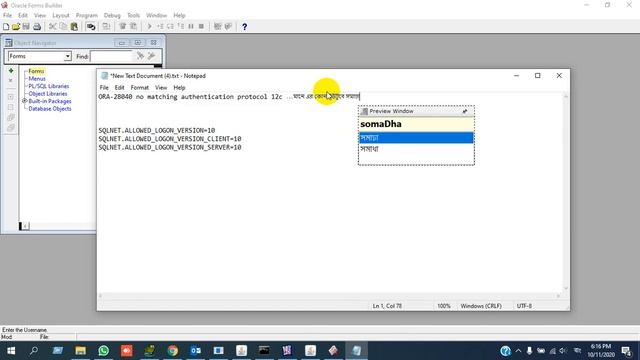Click Notepad status bar 100% zoom

point(444,306)
